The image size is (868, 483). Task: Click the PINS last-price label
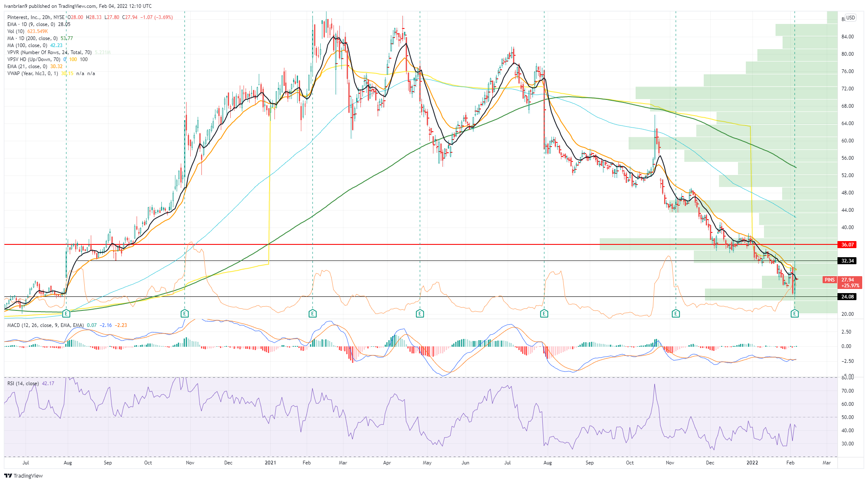(x=829, y=280)
